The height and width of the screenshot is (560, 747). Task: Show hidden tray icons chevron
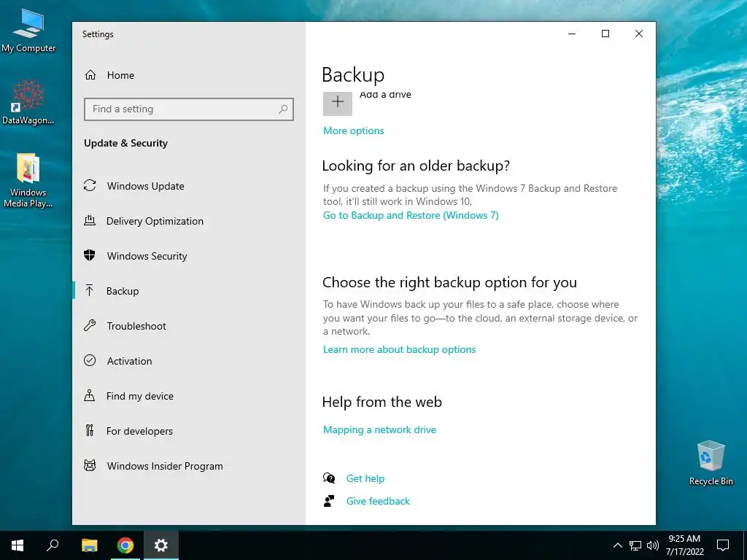(x=617, y=545)
